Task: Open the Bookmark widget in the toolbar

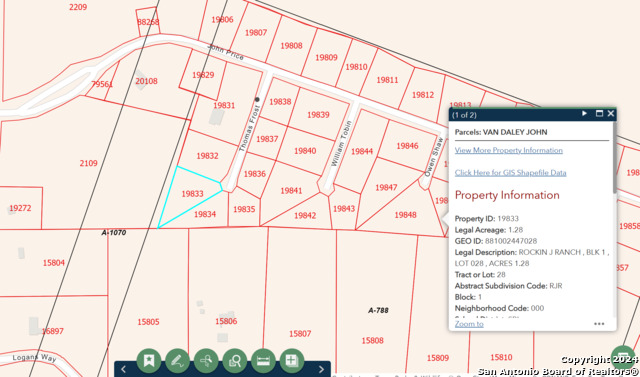Action: pos(149,361)
